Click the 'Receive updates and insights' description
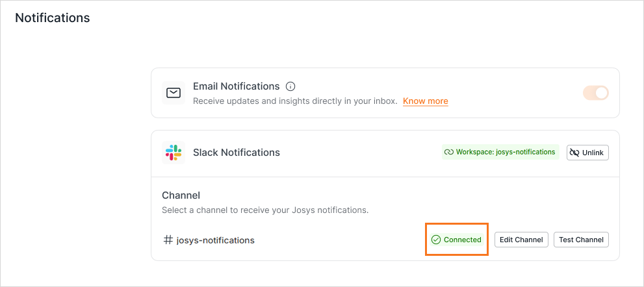Image resolution: width=644 pixels, height=287 pixels. coord(295,101)
